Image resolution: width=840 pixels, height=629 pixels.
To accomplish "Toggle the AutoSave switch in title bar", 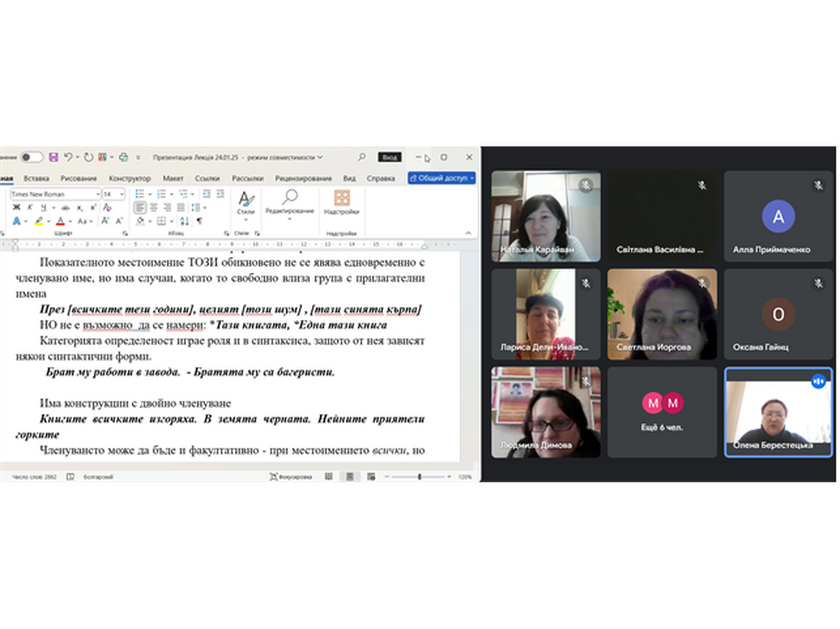I will tap(32, 157).
